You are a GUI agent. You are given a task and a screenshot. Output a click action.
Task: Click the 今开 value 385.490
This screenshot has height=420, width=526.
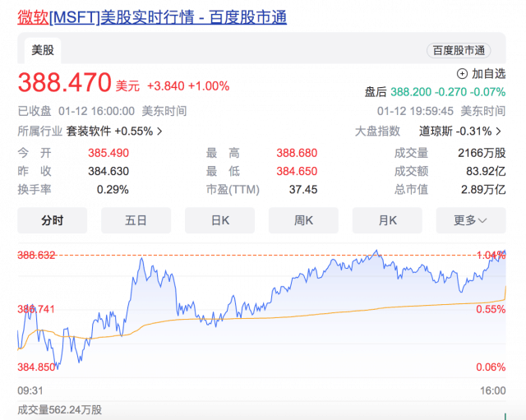[x=108, y=154]
